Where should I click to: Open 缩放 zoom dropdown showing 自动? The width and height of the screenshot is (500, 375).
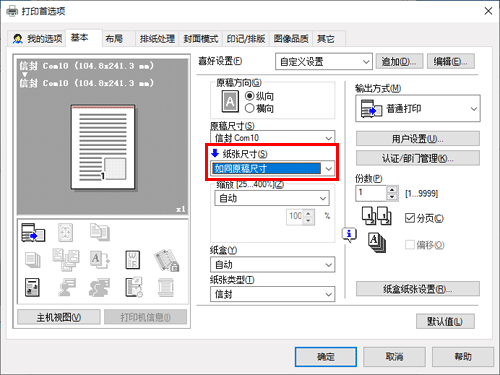pos(272,198)
